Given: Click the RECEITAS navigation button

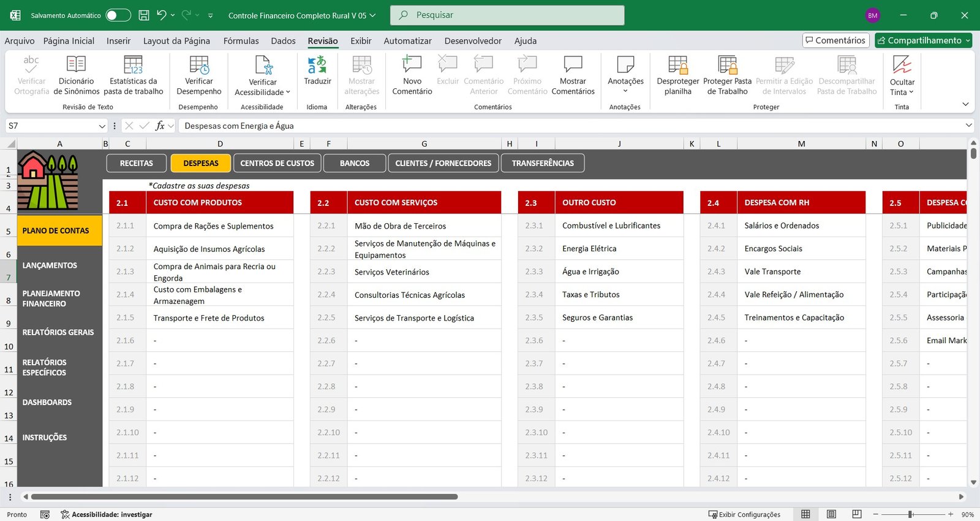Looking at the screenshot, I should pyautogui.click(x=137, y=163).
